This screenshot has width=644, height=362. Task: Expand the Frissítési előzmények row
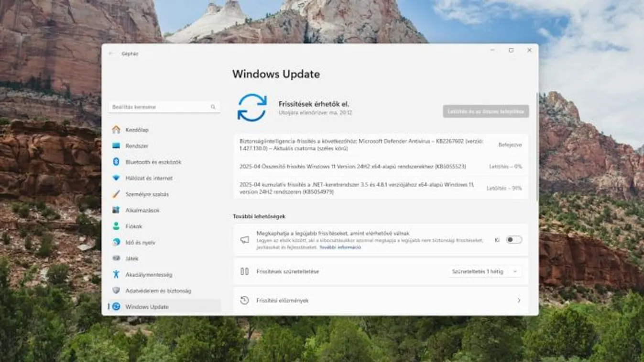pyautogui.click(x=381, y=300)
